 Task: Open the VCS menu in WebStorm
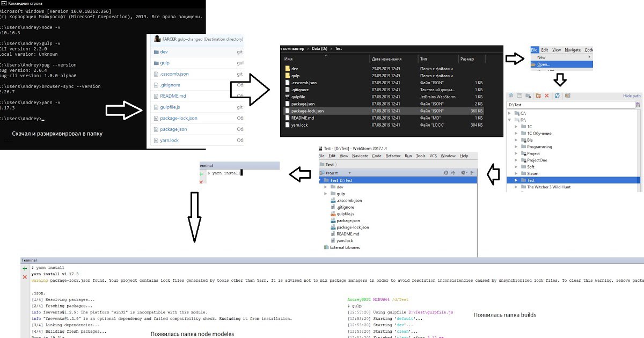(x=433, y=156)
